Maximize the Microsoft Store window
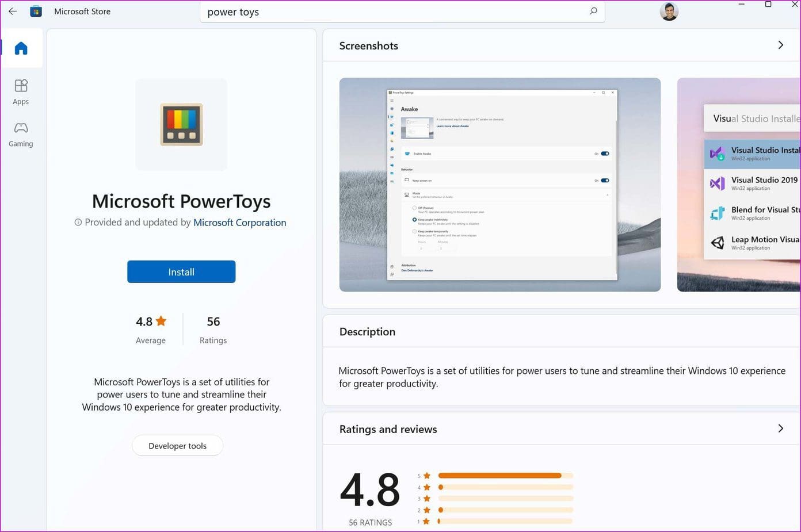 pyautogui.click(x=768, y=5)
